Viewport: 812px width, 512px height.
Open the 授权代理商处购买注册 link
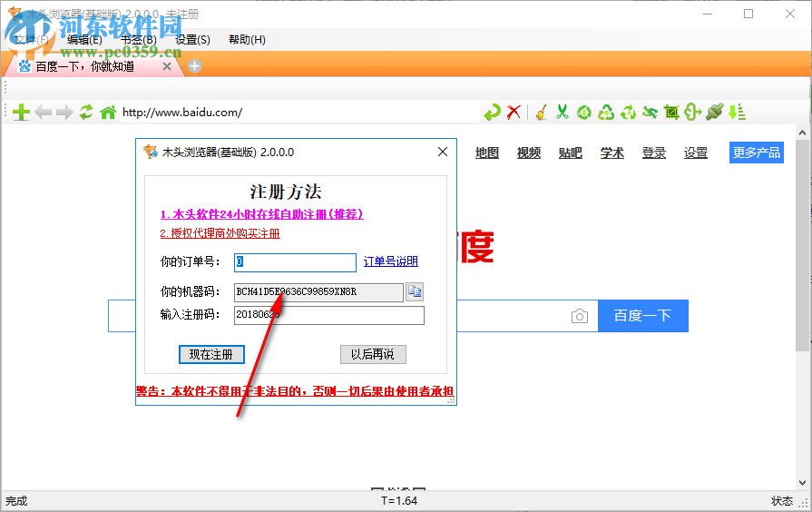click(x=220, y=233)
